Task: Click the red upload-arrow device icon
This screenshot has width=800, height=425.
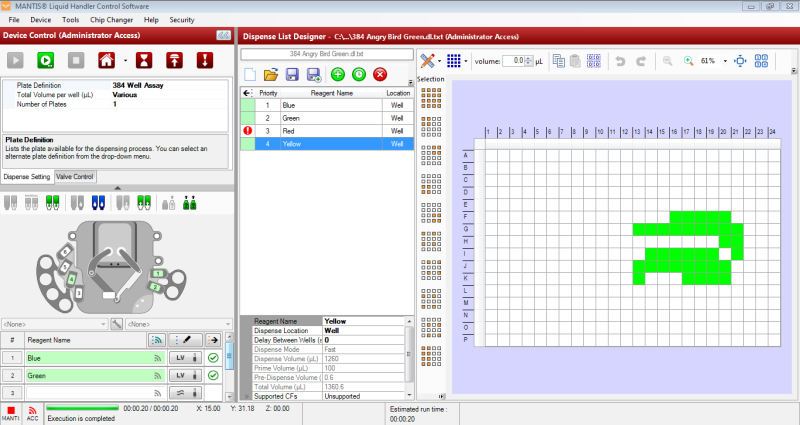Action: tap(174, 61)
